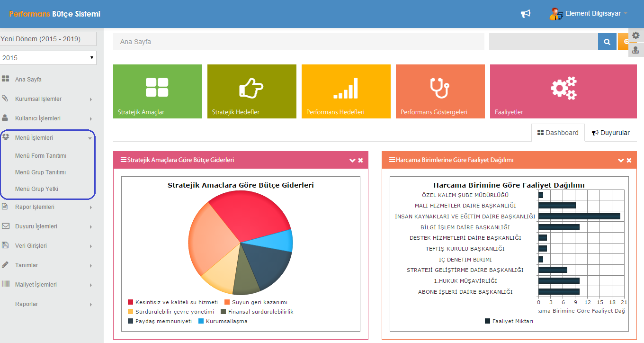This screenshot has width=644, height=343.
Task: Click the TEFTİŞ KURULU BAŞKANLIĞI label
Action: (x=465, y=249)
